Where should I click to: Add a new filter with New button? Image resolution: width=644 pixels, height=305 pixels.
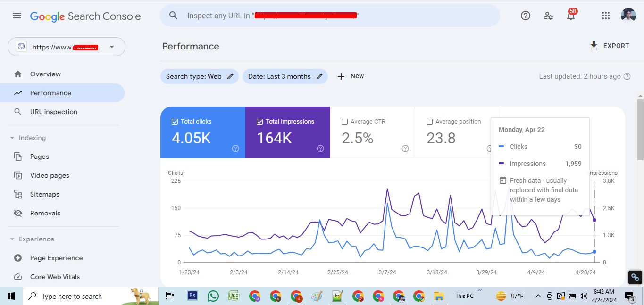click(x=351, y=76)
